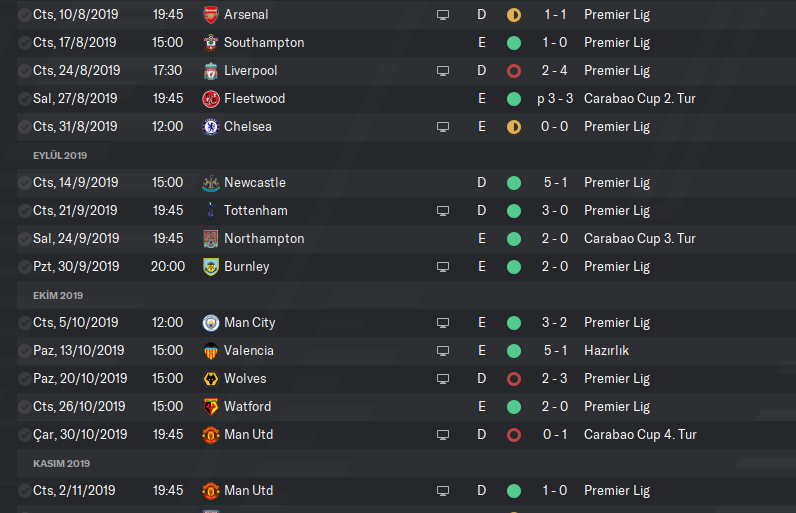Toggle the check mark beside 17/8/2019 fixture

click(x=24, y=43)
